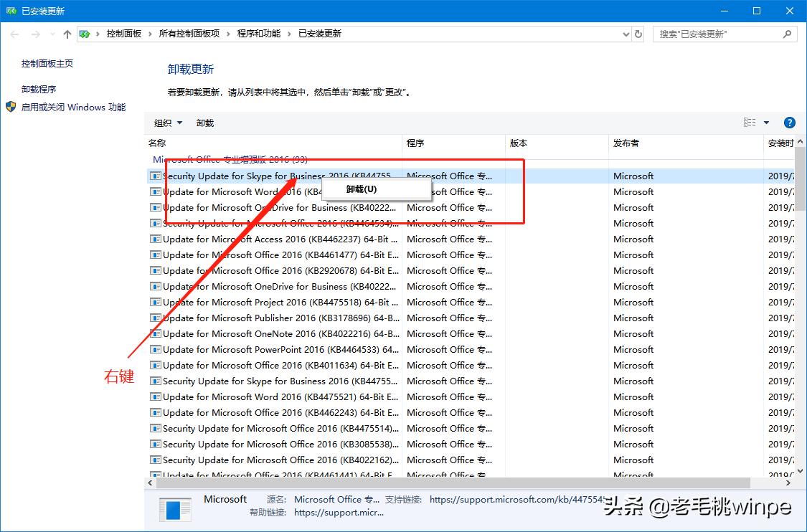
Task: Navigate to 程序和功能 in the breadcrumb
Action: coord(260,33)
